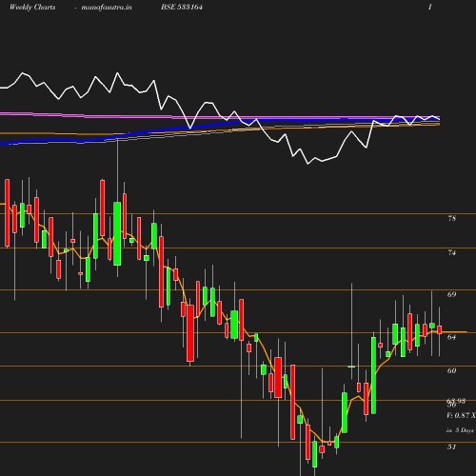Select the 60 price axis label

452,370
